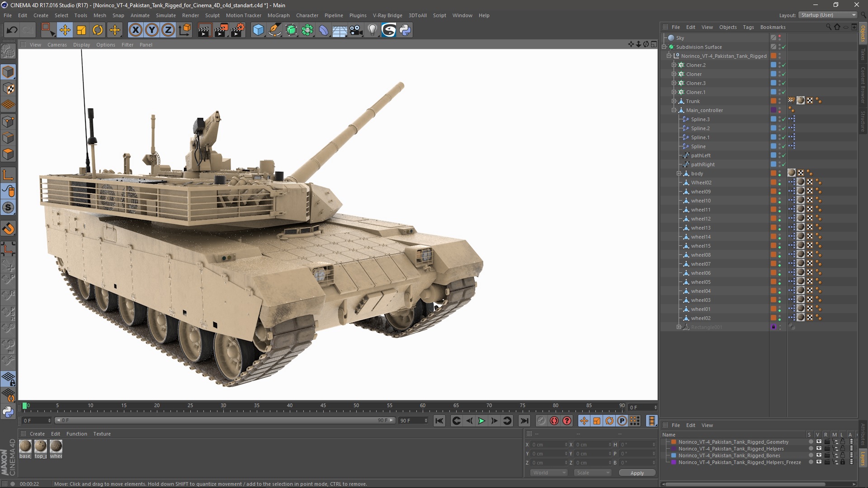Select the base material swatch
The height and width of the screenshot is (488, 868).
pos(25,446)
